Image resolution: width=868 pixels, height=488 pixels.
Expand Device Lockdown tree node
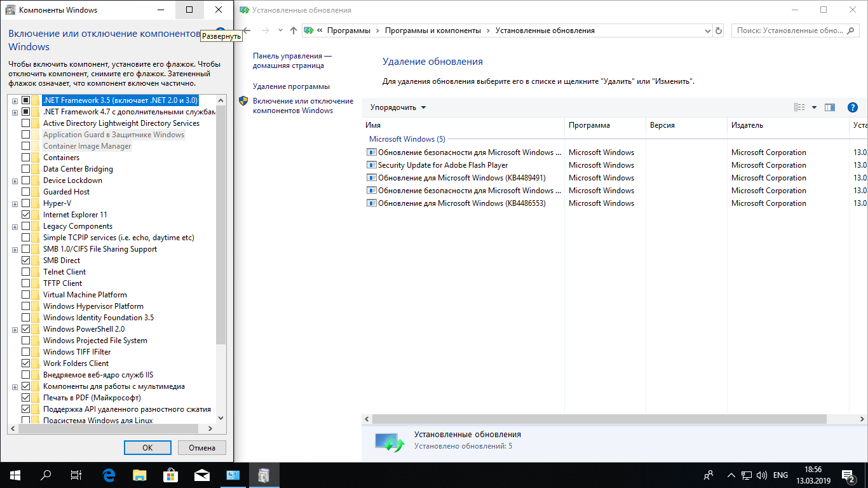pos(15,180)
